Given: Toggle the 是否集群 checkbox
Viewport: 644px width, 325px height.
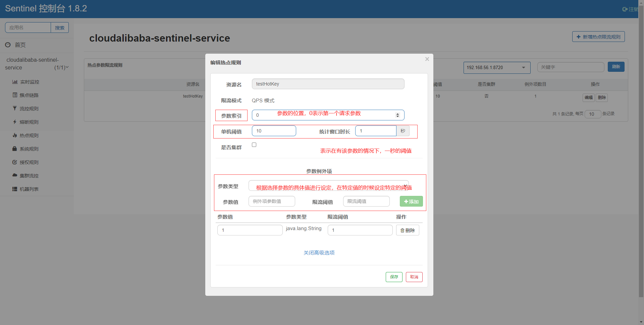Looking at the screenshot, I should tap(254, 145).
